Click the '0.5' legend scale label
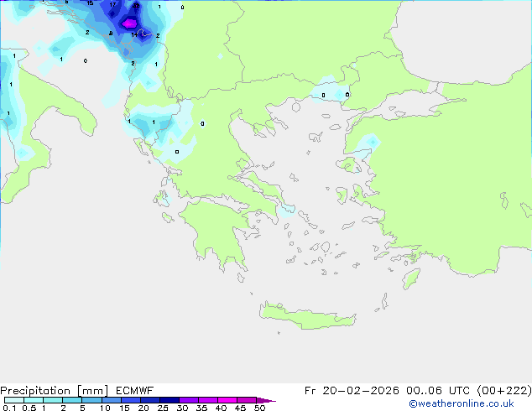 pos(29,408)
